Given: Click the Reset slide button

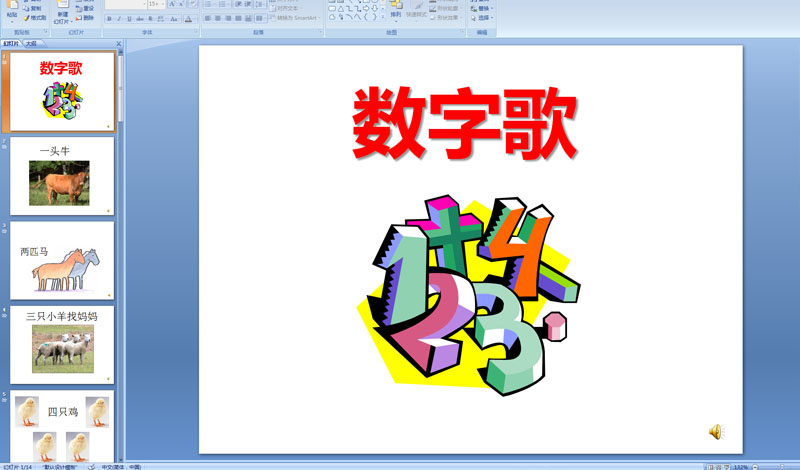Looking at the screenshot, I should tap(86, 8).
